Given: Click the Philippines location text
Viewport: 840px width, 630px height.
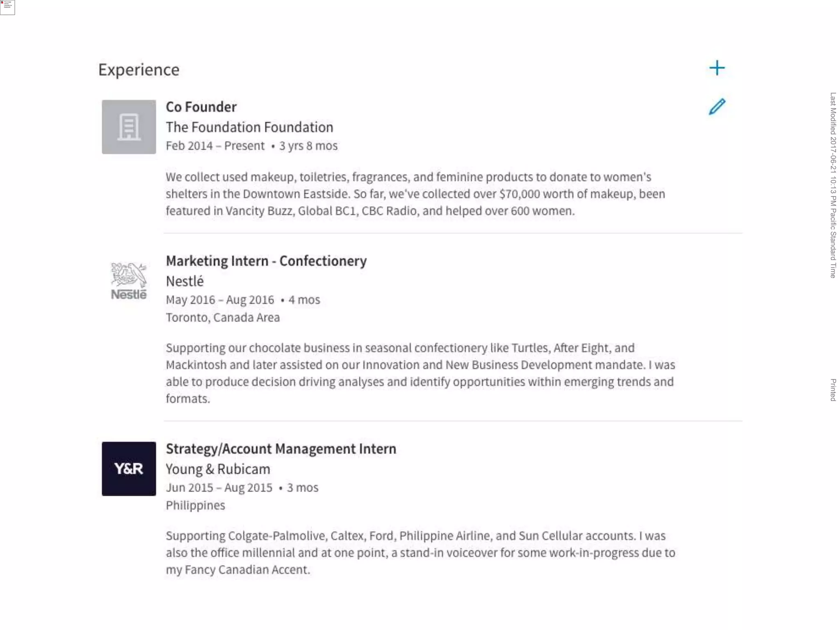Looking at the screenshot, I should pos(195,506).
